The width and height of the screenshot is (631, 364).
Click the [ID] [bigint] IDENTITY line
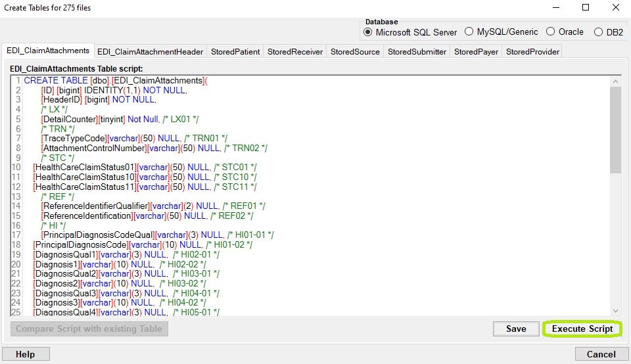tap(114, 90)
